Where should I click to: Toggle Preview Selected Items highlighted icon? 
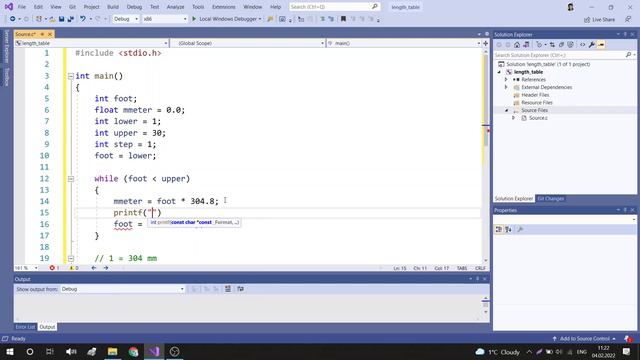(x=601, y=45)
